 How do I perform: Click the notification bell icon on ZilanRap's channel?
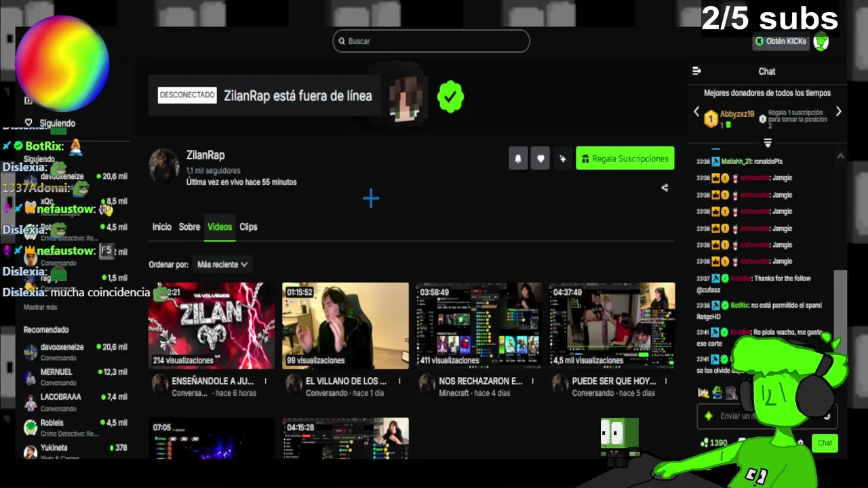518,159
